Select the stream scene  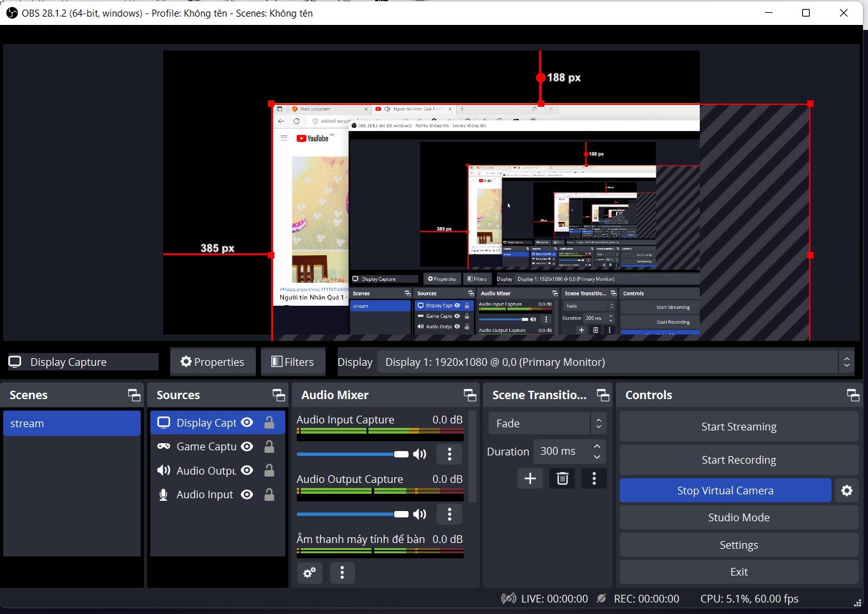pyautogui.click(x=72, y=423)
